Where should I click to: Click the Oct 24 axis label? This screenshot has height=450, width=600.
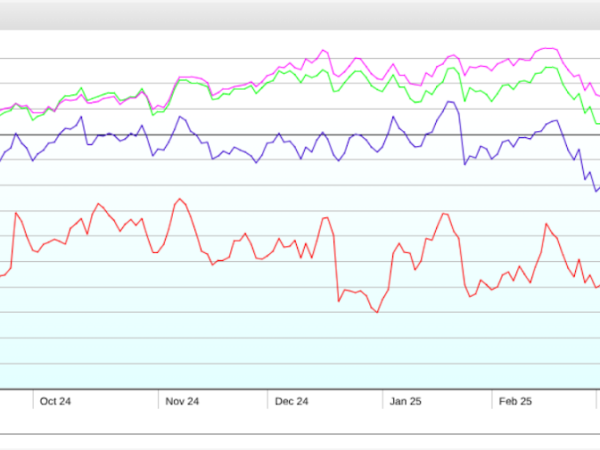[55, 401]
